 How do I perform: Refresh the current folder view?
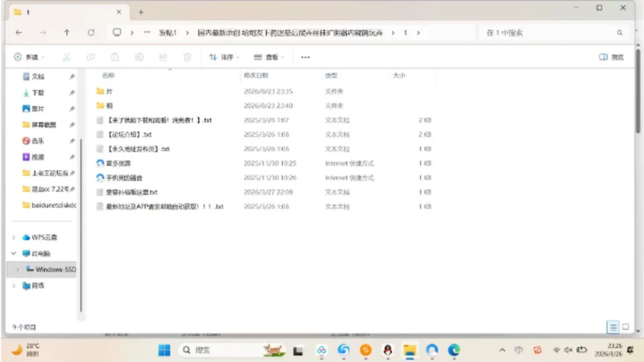coord(91,32)
